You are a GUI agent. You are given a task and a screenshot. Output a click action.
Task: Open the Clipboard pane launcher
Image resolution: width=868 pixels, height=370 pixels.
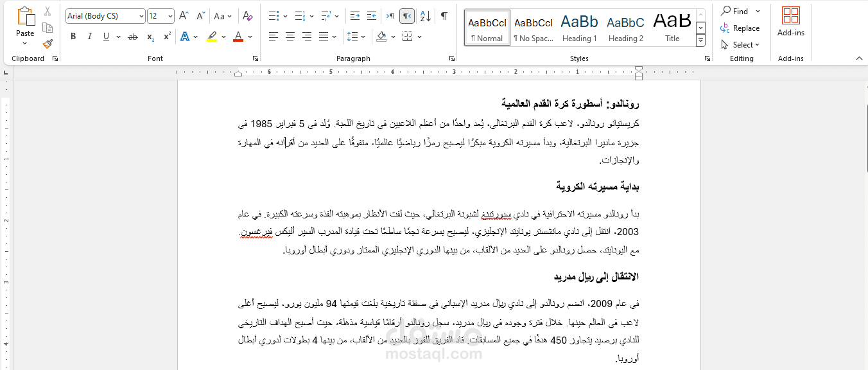click(55, 58)
